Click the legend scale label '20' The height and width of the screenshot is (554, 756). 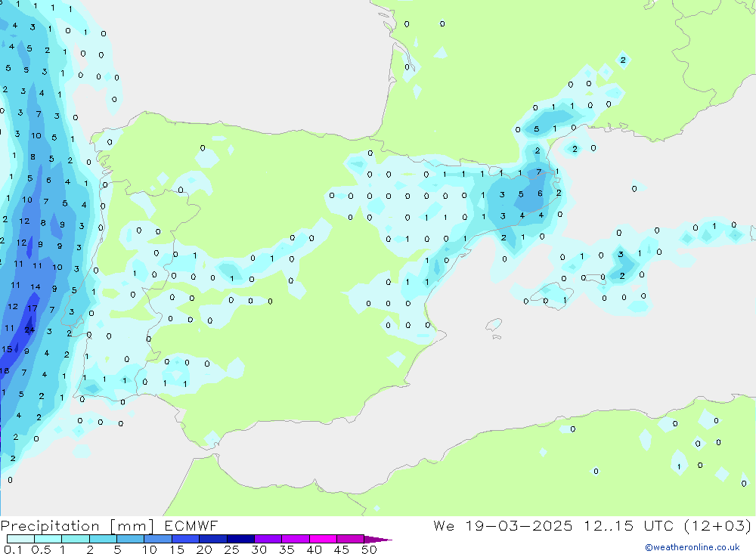point(204,549)
